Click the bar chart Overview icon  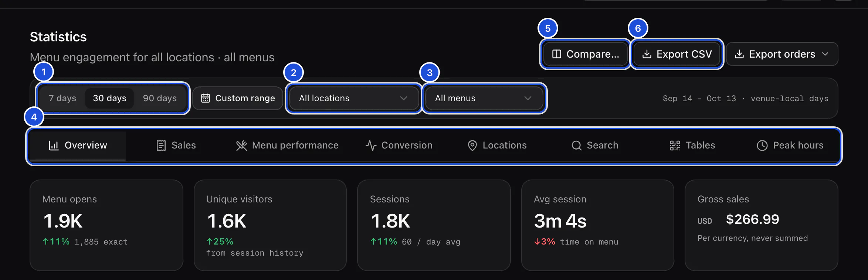click(x=54, y=146)
